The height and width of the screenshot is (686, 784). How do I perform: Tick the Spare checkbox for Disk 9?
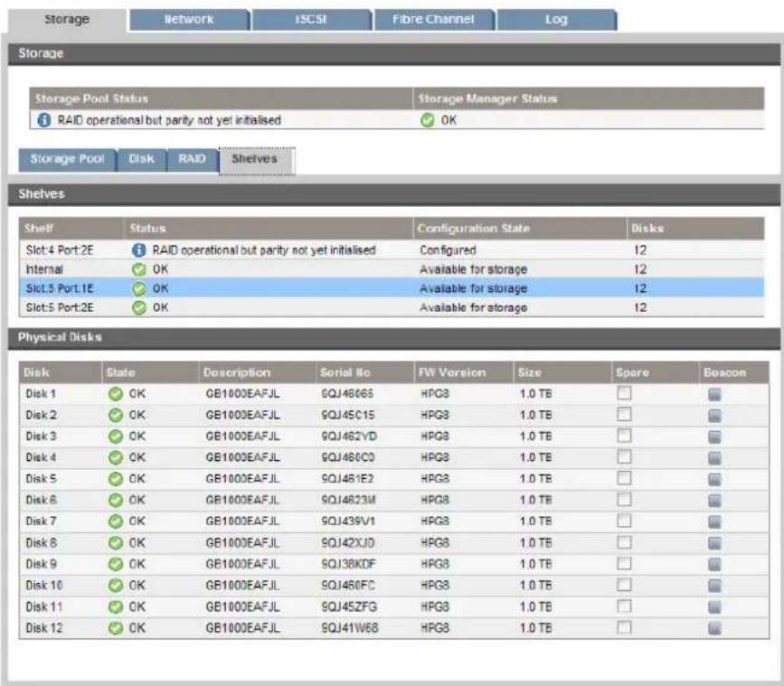624,563
